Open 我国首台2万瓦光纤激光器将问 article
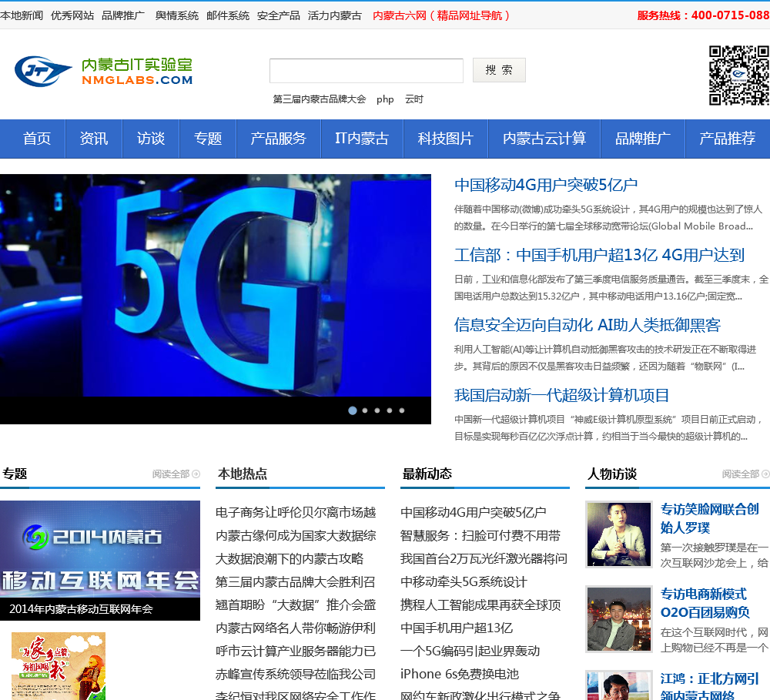 click(x=484, y=559)
